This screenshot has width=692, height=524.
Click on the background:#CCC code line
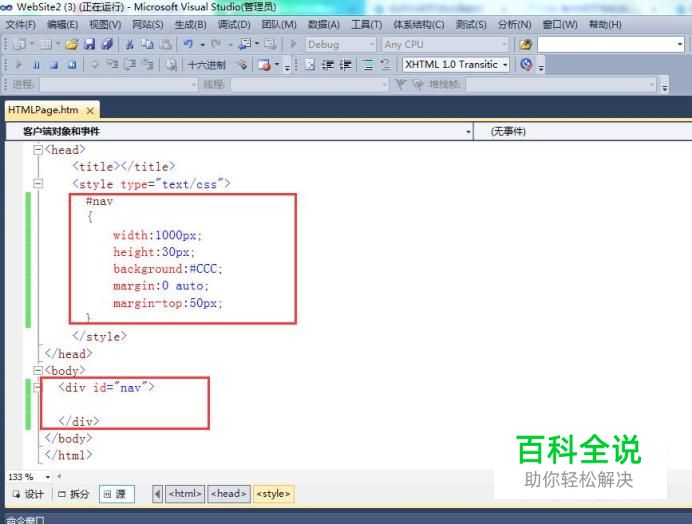[x=168, y=268]
